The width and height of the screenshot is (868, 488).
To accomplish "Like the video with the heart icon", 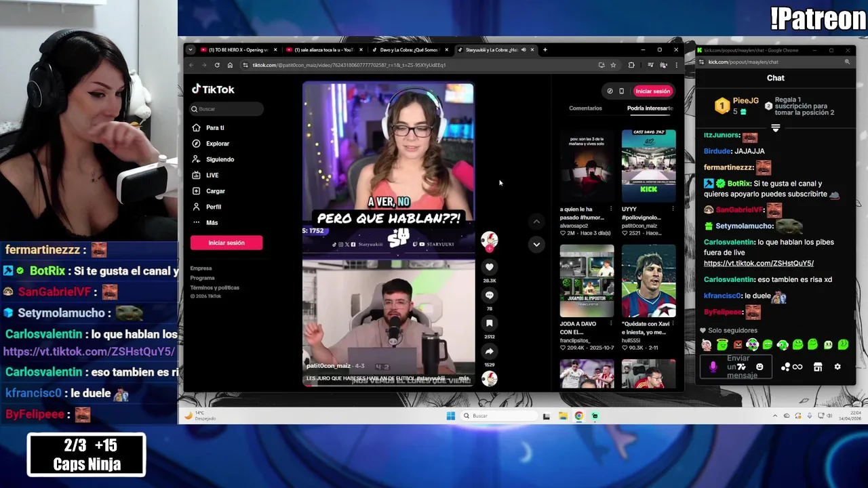I will [x=489, y=267].
